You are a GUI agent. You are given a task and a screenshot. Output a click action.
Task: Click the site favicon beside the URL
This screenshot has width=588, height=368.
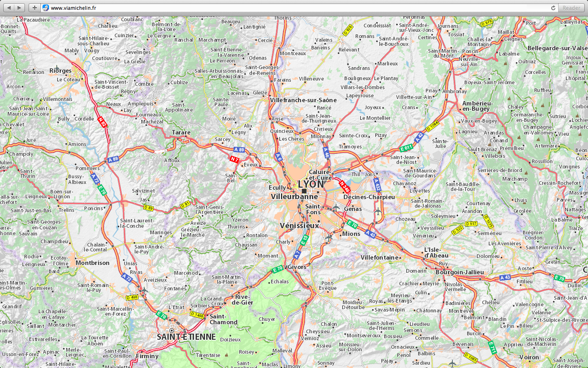click(x=46, y=8)
